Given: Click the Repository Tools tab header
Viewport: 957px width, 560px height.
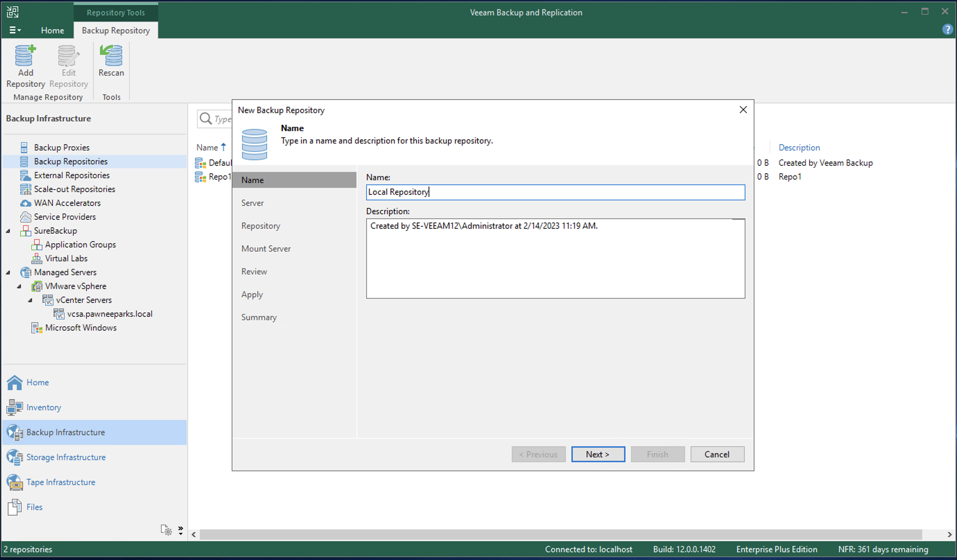Looking at the screenshot, I should pos(116,12).
